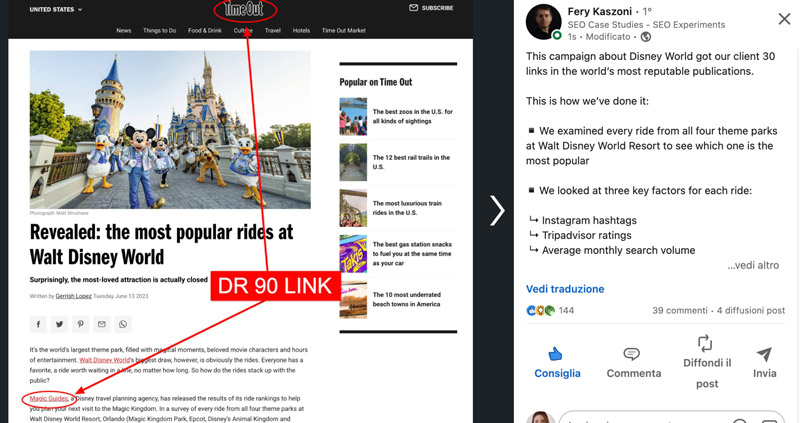Expand post with ...vedi altro
Image resolution: width=800 pixels, height=423 pixels.
pos(753,265)
